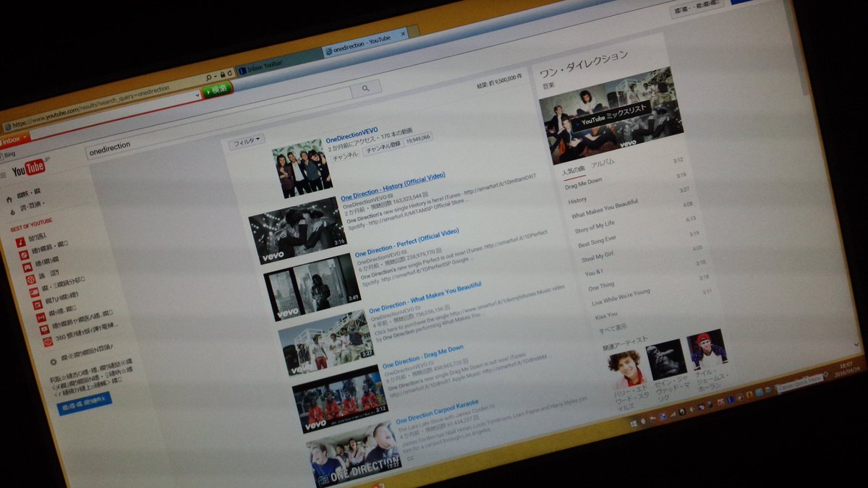
Task: Go to the YouTube logo home page
Action: [30, 168]
